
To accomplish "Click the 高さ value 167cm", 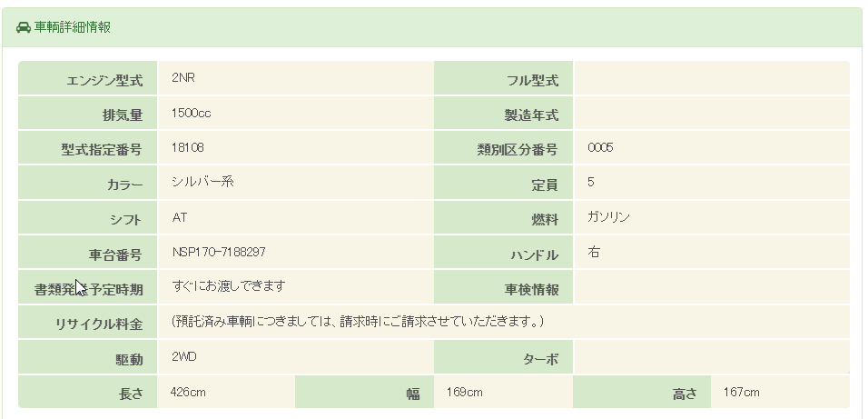I will pos(741,392).
